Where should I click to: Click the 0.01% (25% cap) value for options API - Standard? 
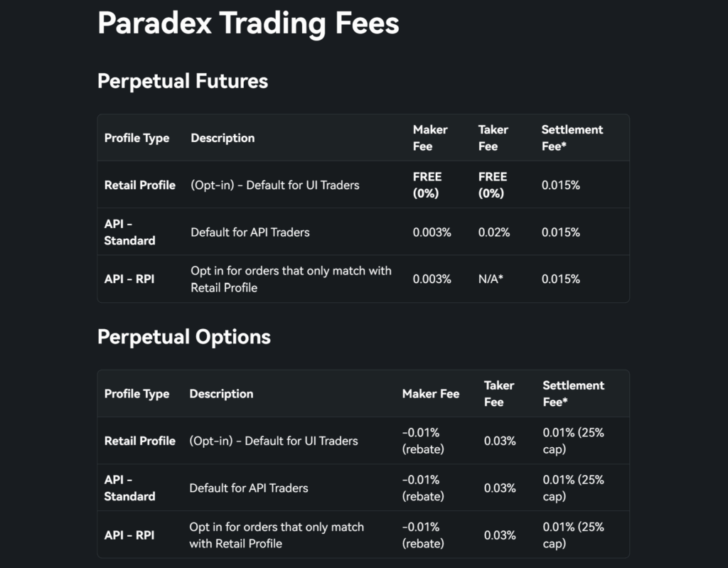573,488
